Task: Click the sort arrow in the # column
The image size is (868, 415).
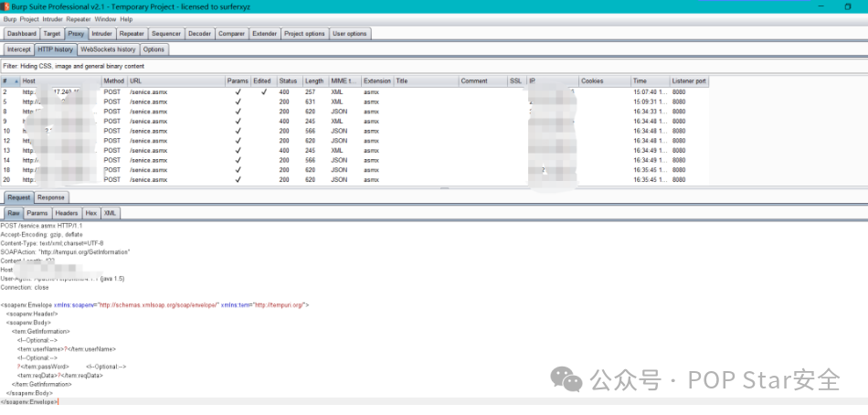Action: [x=16, y=81]
